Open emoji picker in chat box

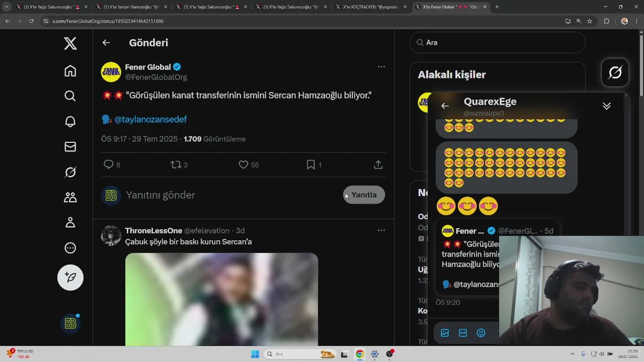[481, 333]
